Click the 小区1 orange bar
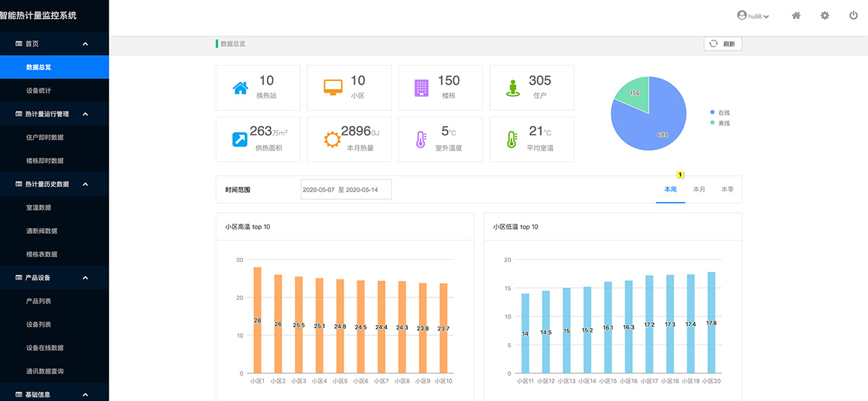This screenshot has height=401, width=868. [257, 320]
